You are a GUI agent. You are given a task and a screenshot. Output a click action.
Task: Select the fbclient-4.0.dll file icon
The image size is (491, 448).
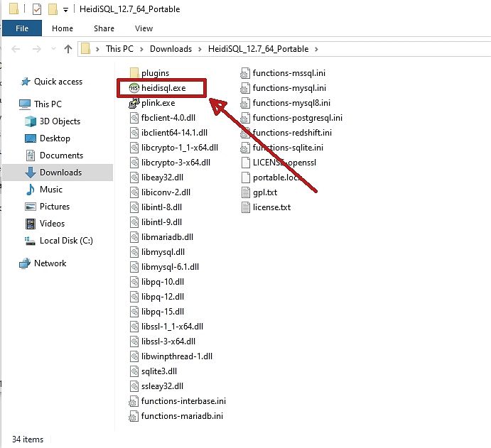134,118
